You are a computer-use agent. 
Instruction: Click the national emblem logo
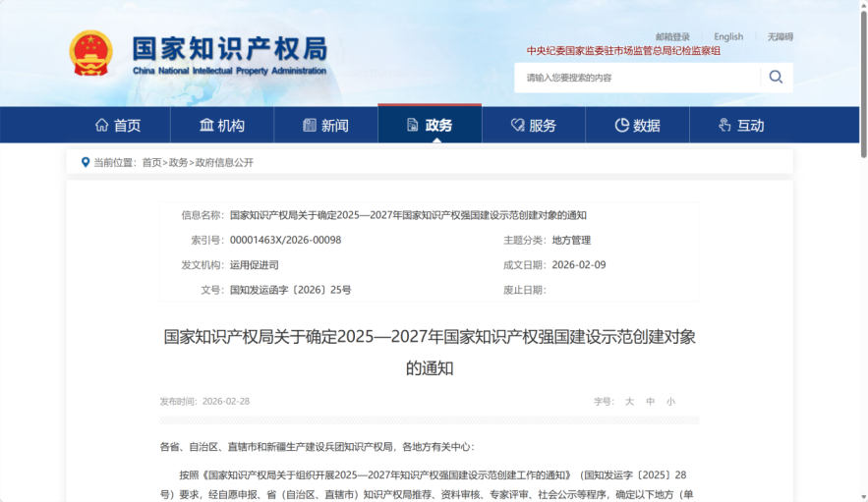(91, 54)
